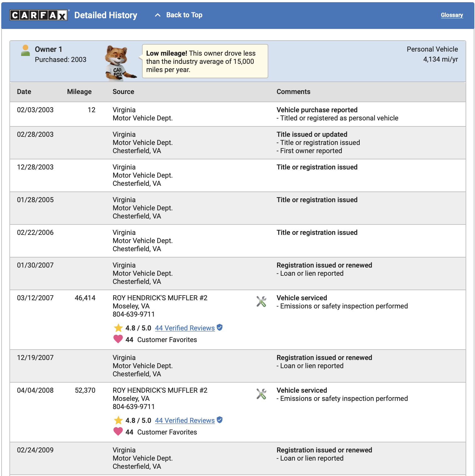Click the wrench service icon for 04/04/2008
The image size is (475, 476).
click(x=261, y=394)
